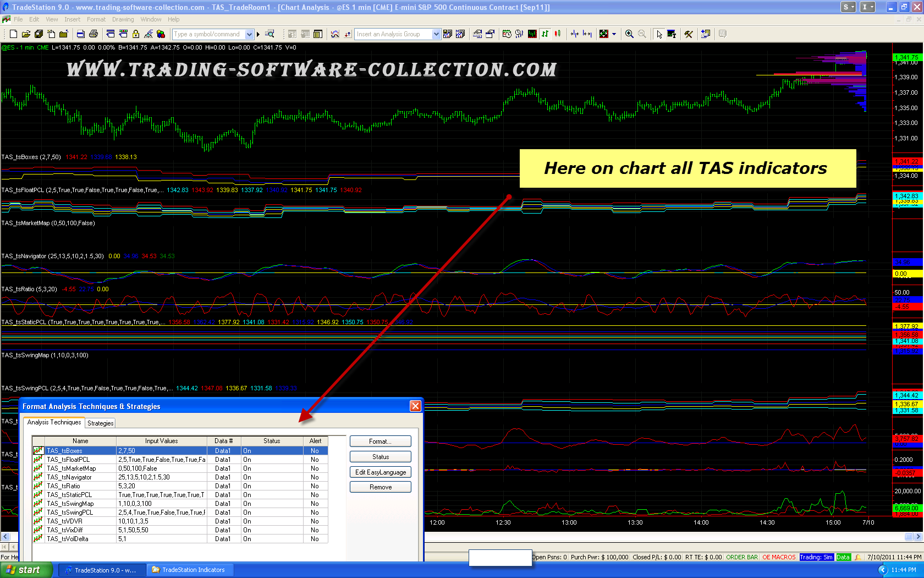Toggle ORDER BAR in status bar

742,557
